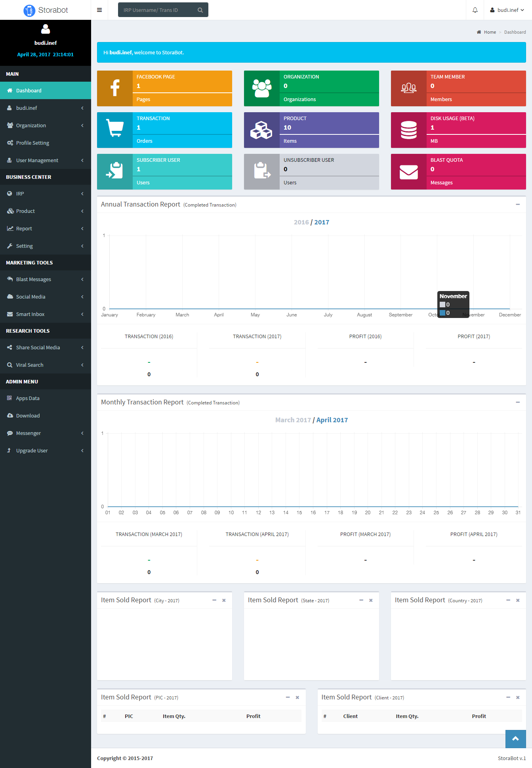The height and width of the screenshot is (768, 532).
Task: Expand the User Management submenu
Action: [x=46, y=160]
